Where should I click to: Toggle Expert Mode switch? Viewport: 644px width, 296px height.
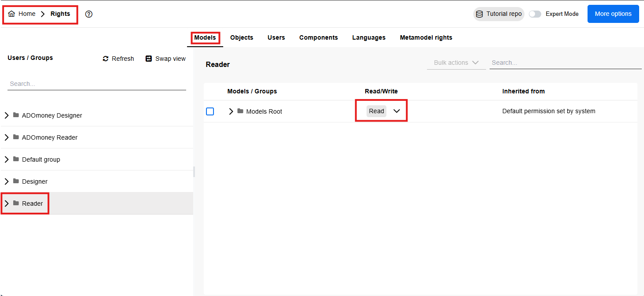point(535,14)
